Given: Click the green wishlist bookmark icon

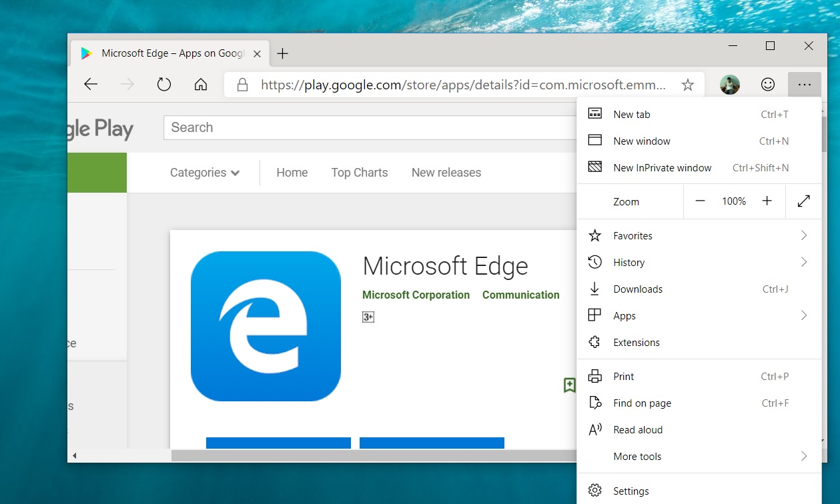Looking at the screenshot, I should pos(570,385).
